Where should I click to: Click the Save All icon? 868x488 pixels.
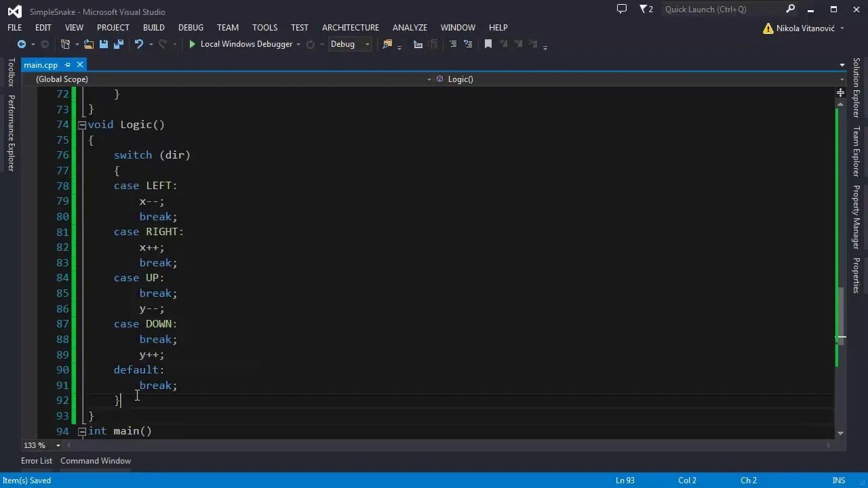click(119, 44)
